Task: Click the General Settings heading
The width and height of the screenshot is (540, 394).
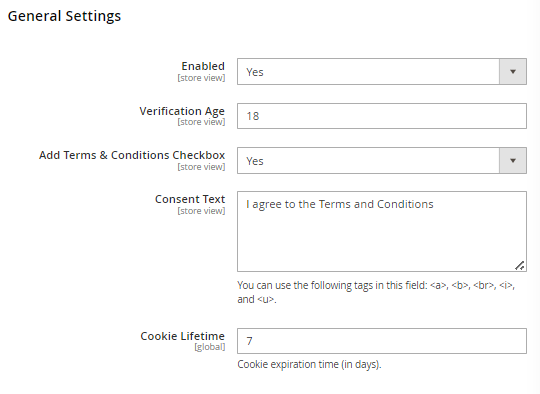Action: 64,16
